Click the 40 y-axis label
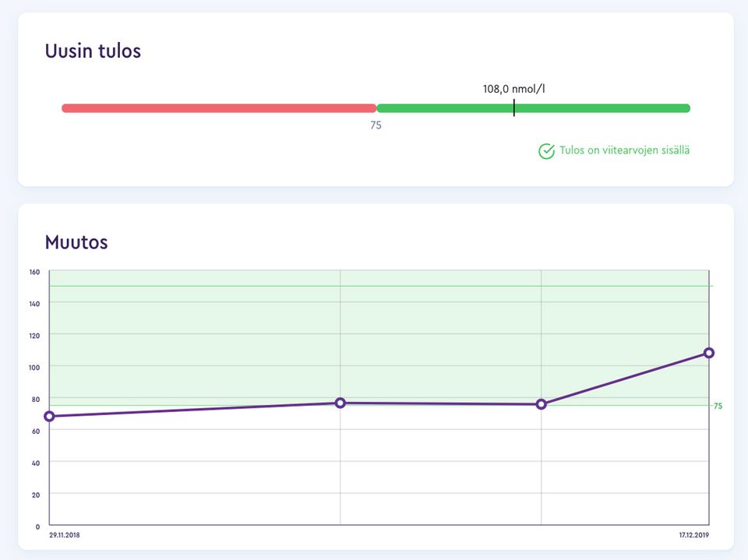 click(x=35, y=463)
